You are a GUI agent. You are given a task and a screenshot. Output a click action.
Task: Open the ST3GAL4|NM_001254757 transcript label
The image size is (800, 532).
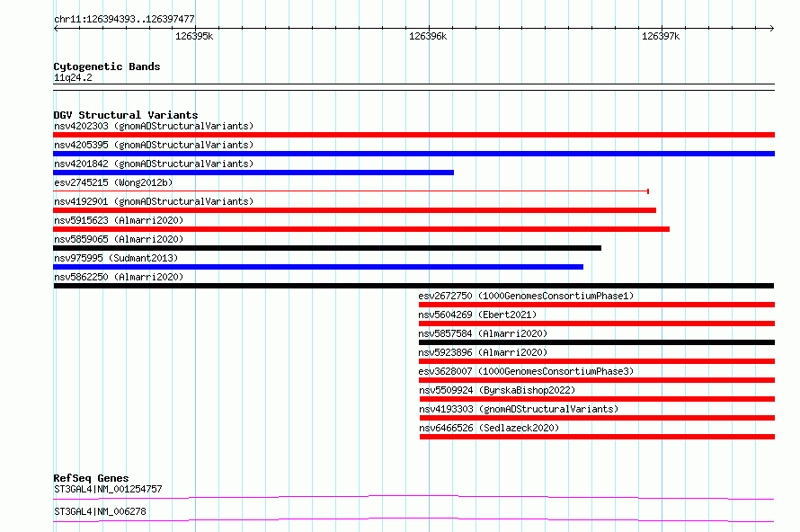tap(108, 489)
